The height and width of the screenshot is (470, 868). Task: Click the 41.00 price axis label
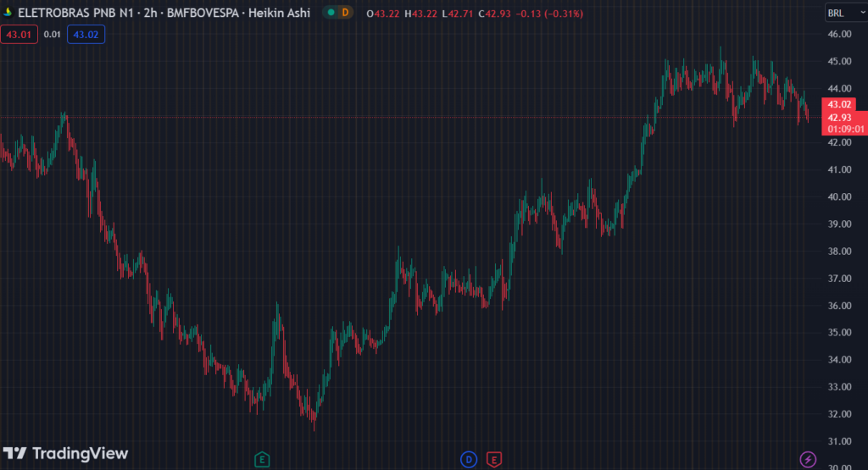tap(839, 169)
